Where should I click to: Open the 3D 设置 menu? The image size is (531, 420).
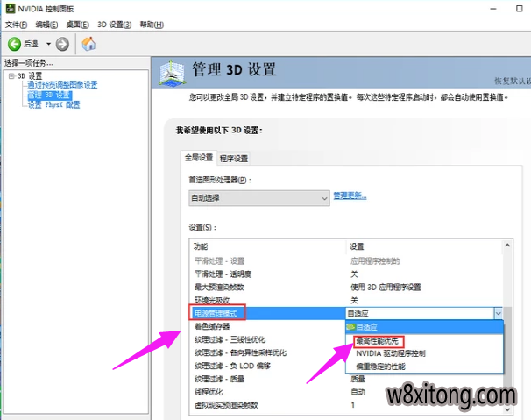114,25
